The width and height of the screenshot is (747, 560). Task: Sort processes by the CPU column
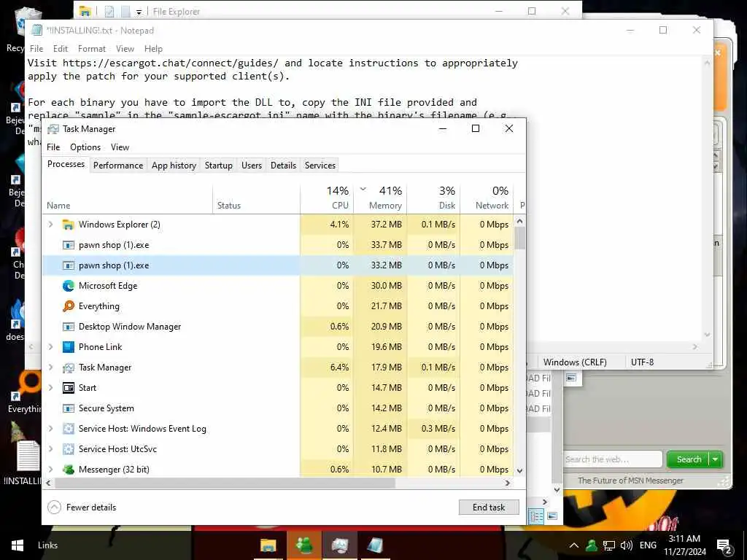click(x=328, y=198)
